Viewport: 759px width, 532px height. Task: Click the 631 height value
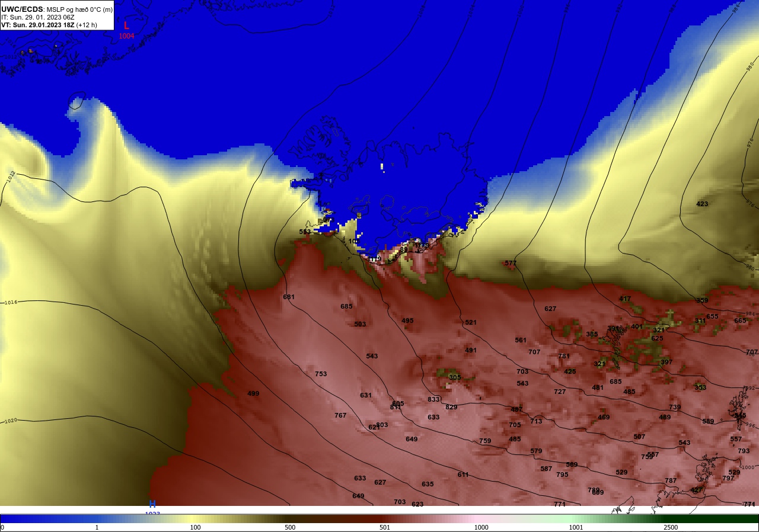pos(366,395)
